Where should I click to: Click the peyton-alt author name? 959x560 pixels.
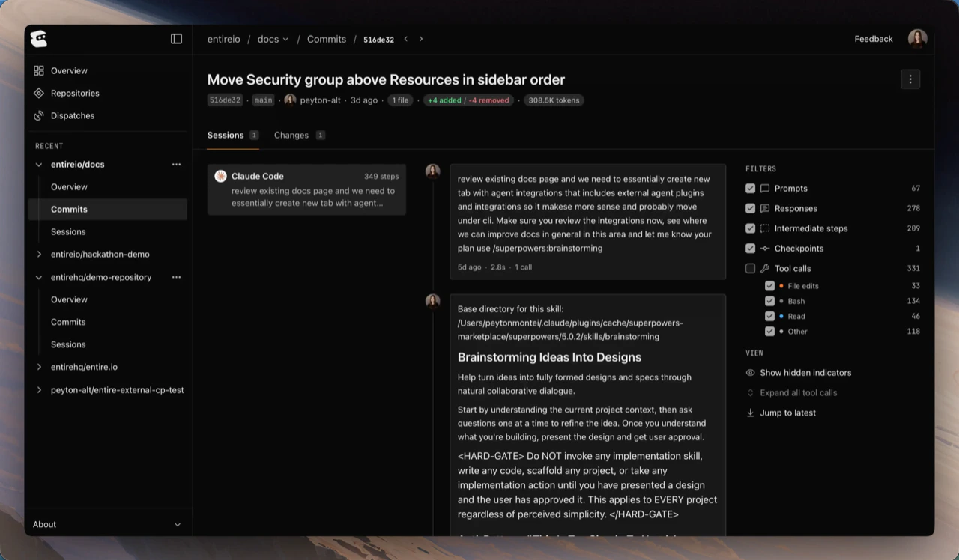click(320, 100)
